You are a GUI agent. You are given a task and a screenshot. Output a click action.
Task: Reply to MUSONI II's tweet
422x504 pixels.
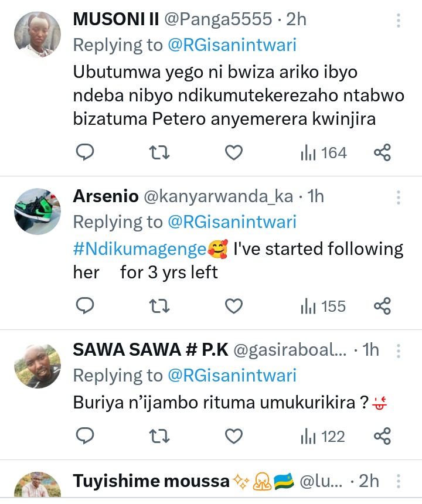pos(86,153)
